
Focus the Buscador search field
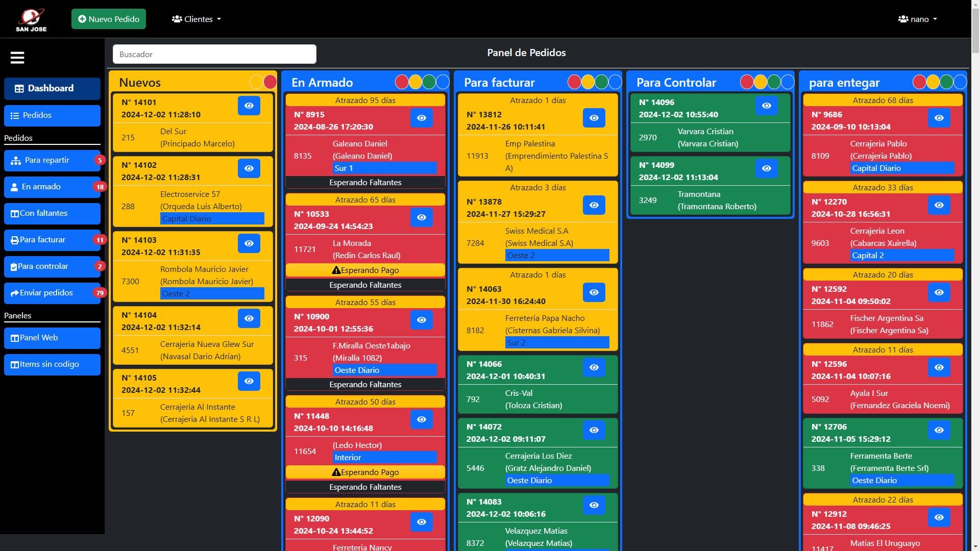(x=214, y=54)
